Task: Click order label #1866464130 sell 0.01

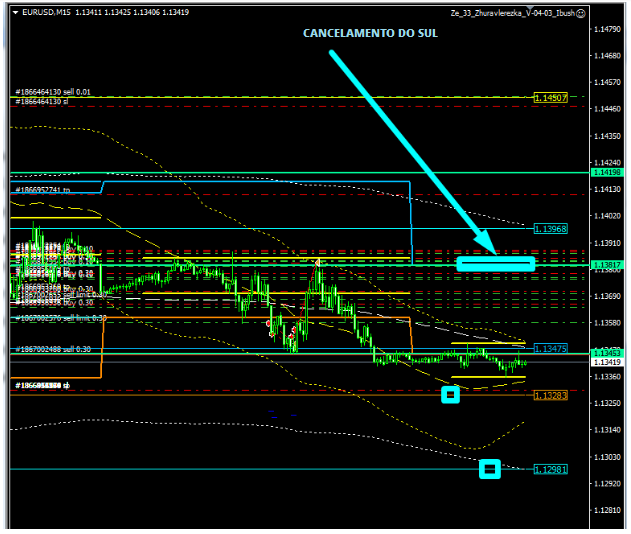Action: (x=53, y=92)
